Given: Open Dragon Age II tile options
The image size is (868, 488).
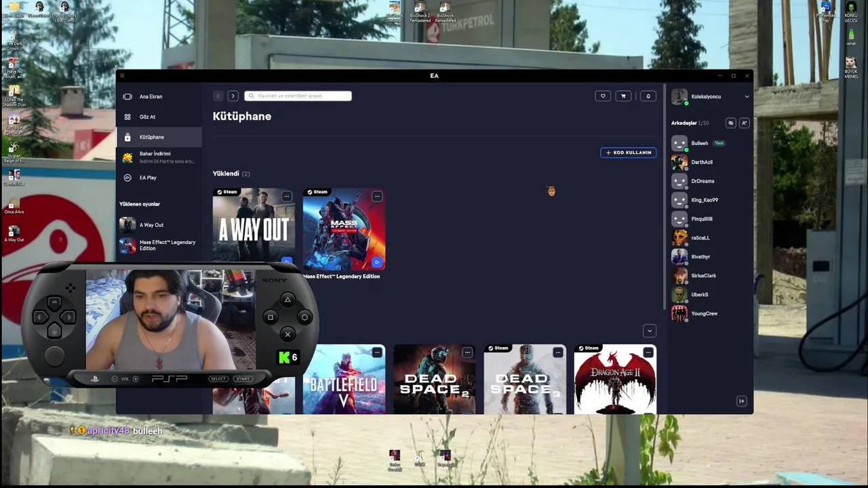Looking at the screenshot, I should pos(648,352).
